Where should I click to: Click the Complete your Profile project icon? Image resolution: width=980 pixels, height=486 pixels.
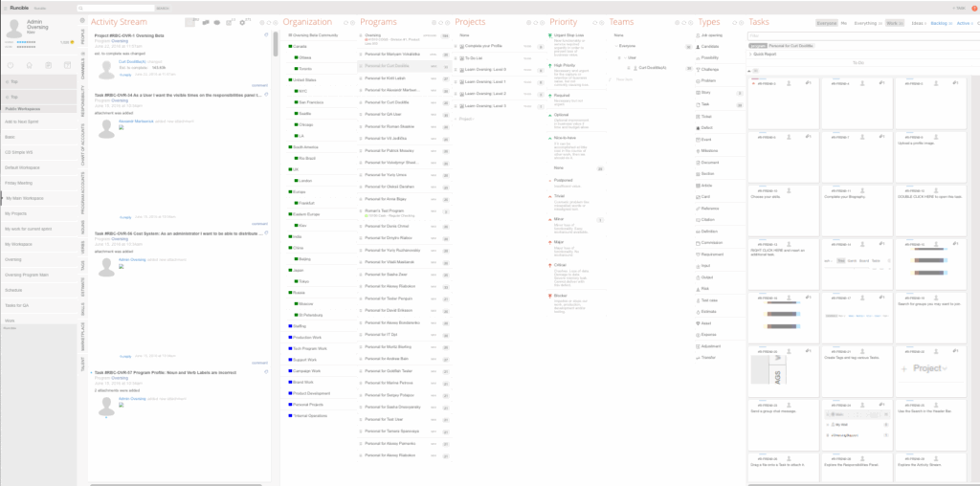click(461, 47)
